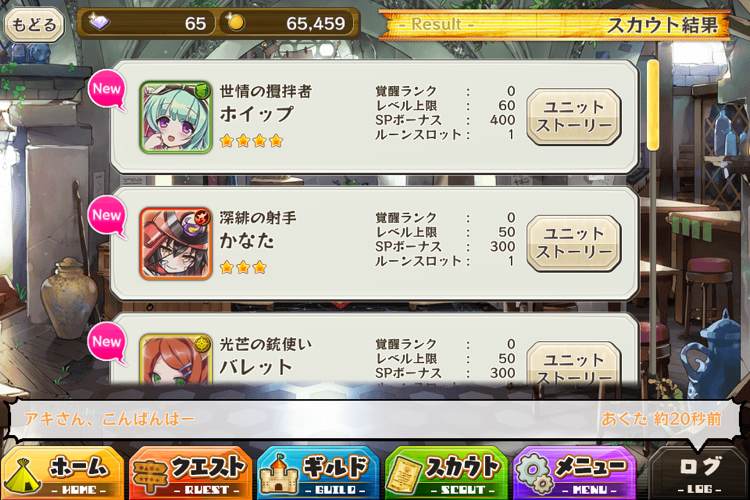
Task: Tap the New badge beside バレット
Action: tap(107, 343)
